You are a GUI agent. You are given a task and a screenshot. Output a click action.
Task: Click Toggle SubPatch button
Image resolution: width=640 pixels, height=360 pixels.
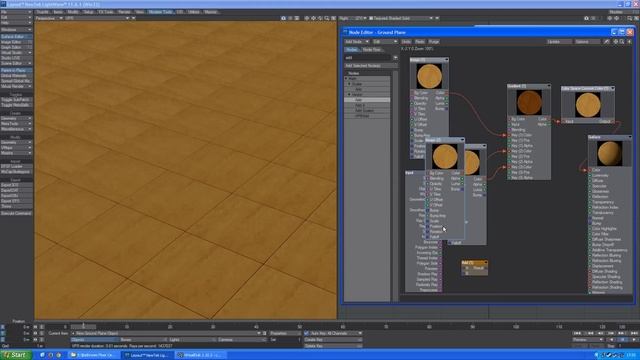[x=16, y=100]
